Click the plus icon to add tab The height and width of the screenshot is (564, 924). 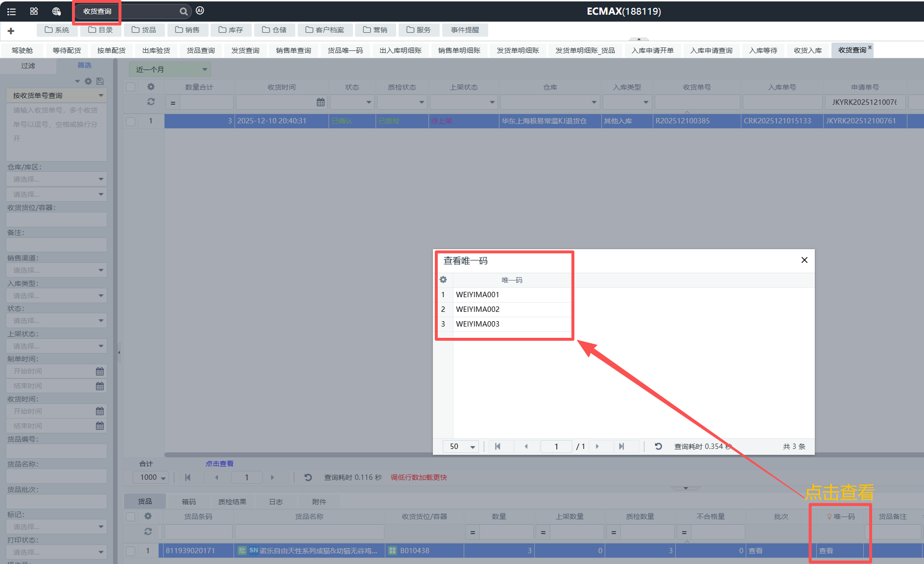(11, 31)
